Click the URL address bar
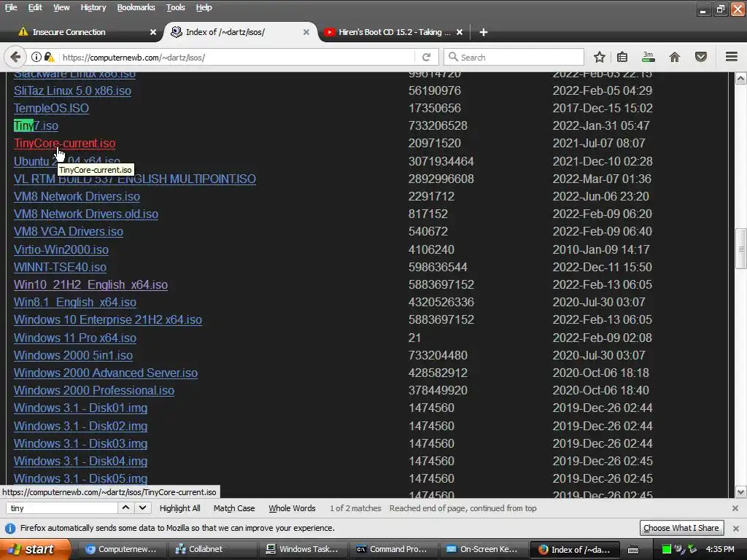 click(237, 57)
